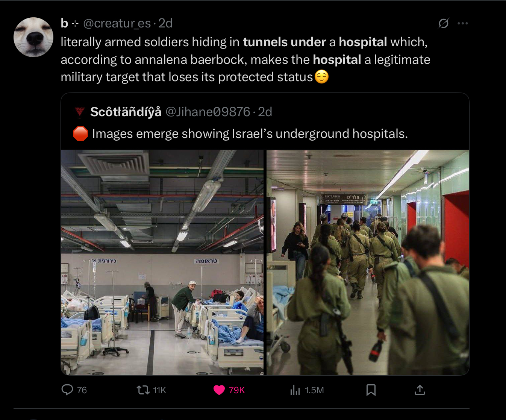Open the three-dot more options menu
This screenshot has height=420, width=506.
click(463, 23)
